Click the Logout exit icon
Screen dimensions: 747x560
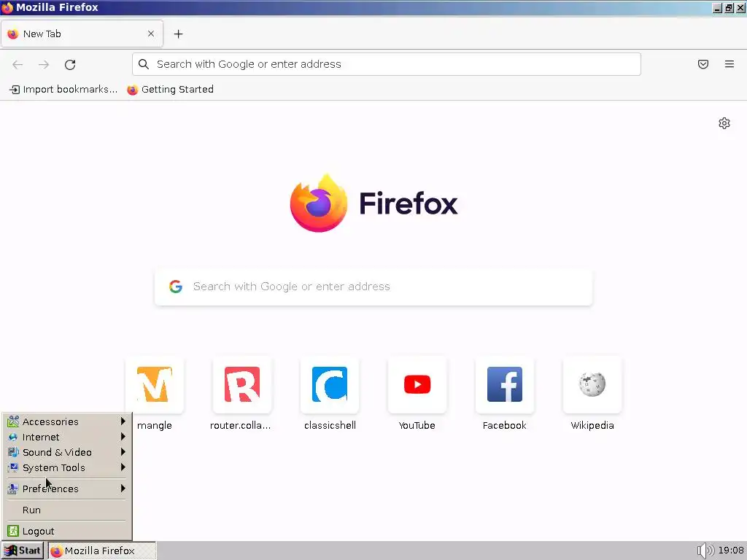coord(13,531)
